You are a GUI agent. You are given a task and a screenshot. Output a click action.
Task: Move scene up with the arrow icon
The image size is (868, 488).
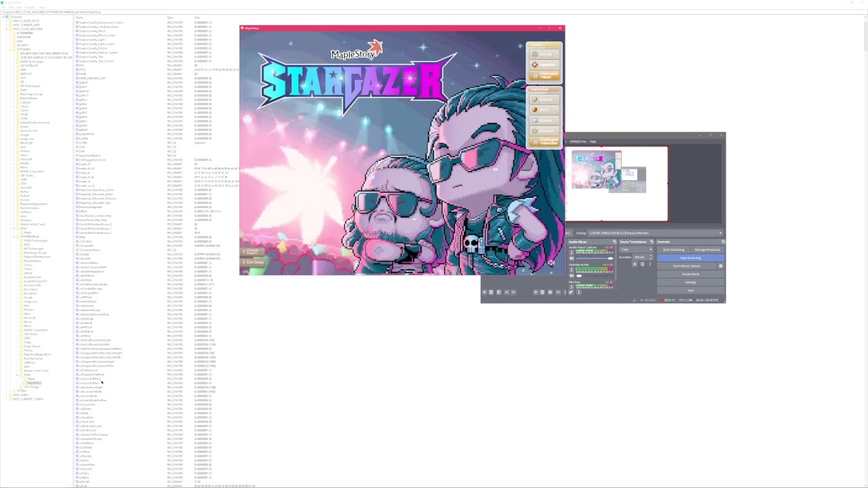(507, 292)
